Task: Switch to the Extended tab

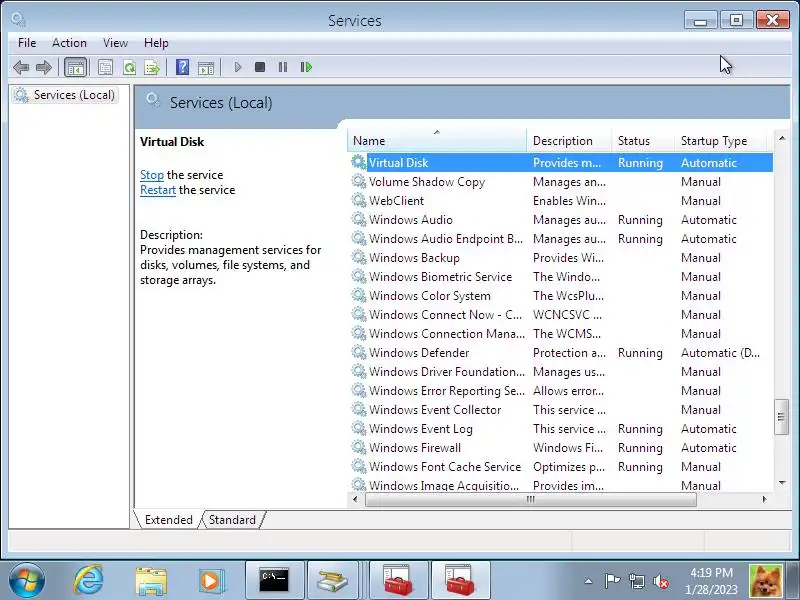Action: click(169, 520)
